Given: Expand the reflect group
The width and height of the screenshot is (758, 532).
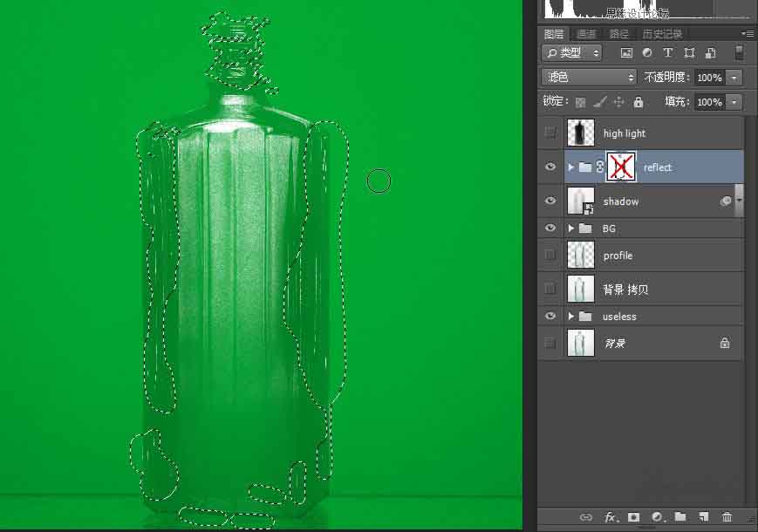Looking at the screenshot, I should click(x=571, y=167).
